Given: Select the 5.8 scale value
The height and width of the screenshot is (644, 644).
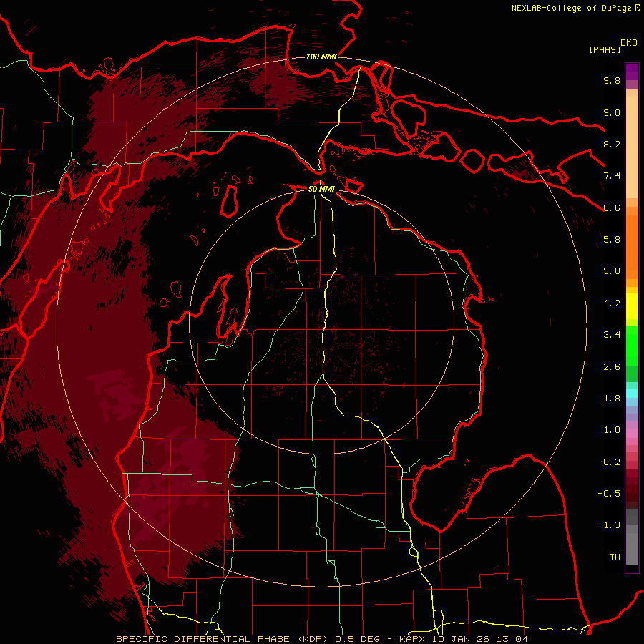Looking at the screenshot, I should [612, 240].
